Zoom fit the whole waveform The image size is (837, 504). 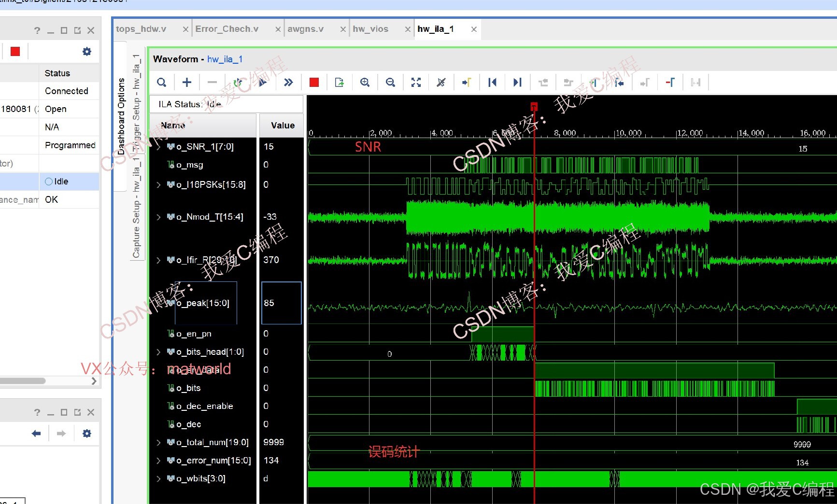click(416, 83)
